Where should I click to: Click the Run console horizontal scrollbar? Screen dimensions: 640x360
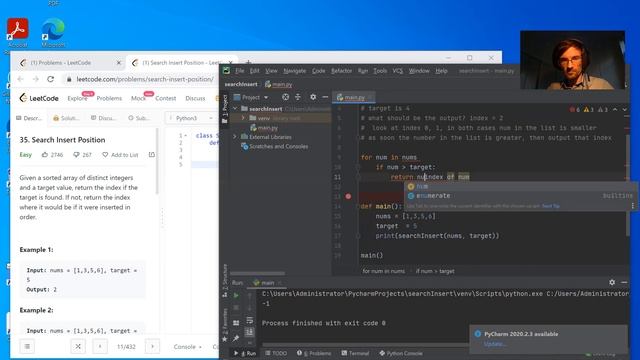point(365,344)
